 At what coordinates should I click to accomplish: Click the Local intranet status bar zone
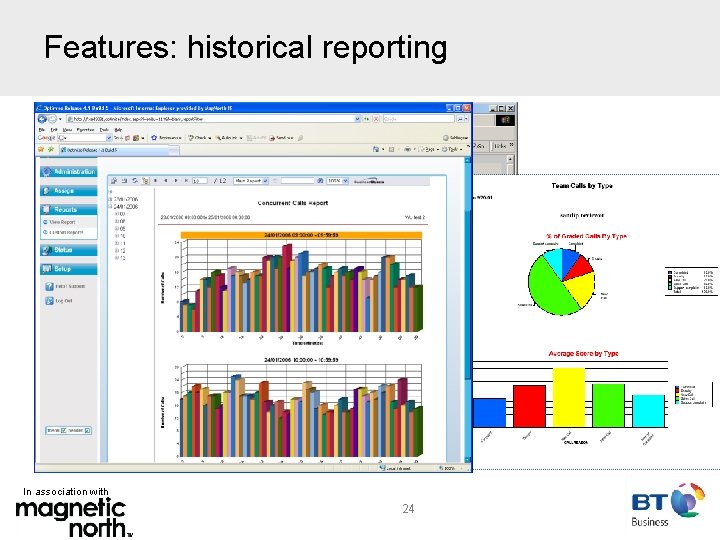tap(395, 468)
